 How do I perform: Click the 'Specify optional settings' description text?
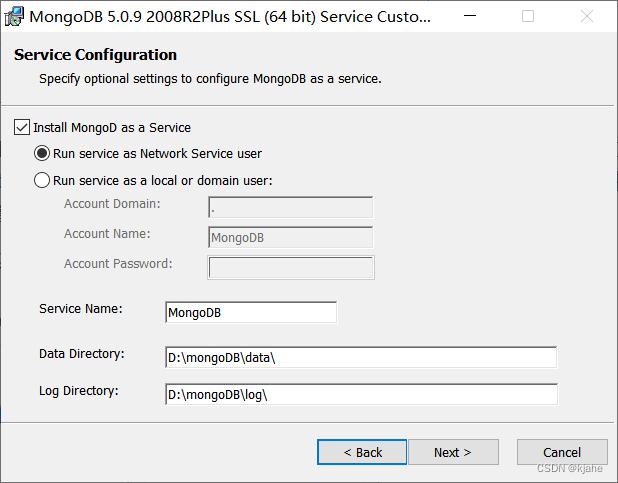[x=210, y=79]
